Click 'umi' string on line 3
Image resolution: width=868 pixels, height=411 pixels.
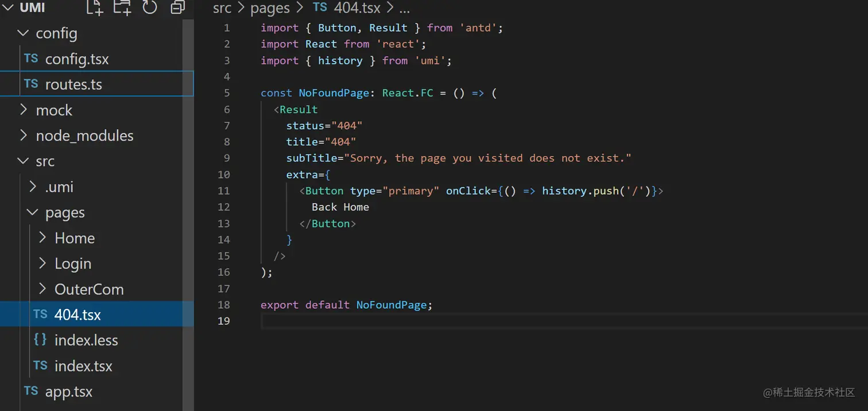430,60
